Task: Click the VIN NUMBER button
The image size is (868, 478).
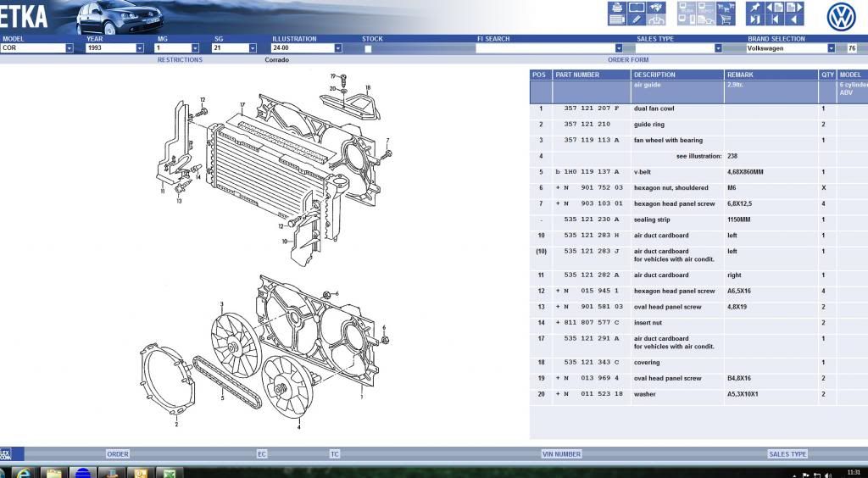Action: point(561,454)
